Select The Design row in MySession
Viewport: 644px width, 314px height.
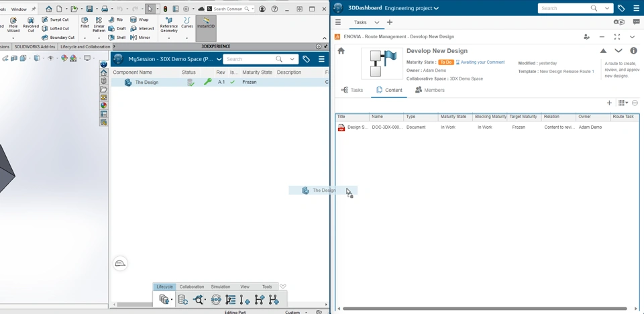[x=220, y=83]
